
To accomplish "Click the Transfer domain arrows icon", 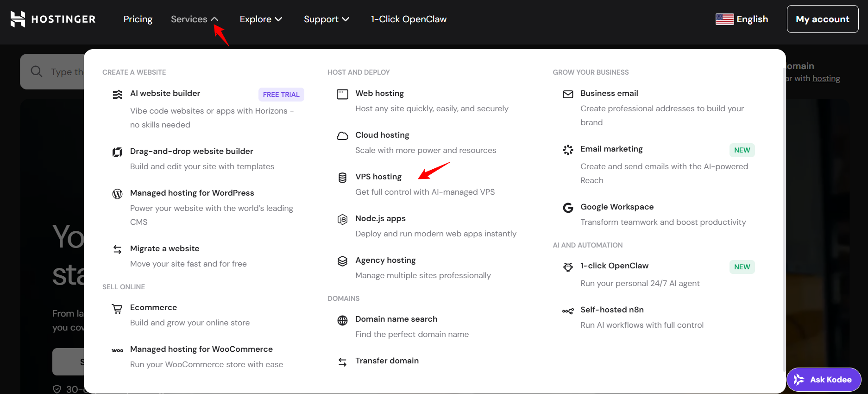I will 342,362.
